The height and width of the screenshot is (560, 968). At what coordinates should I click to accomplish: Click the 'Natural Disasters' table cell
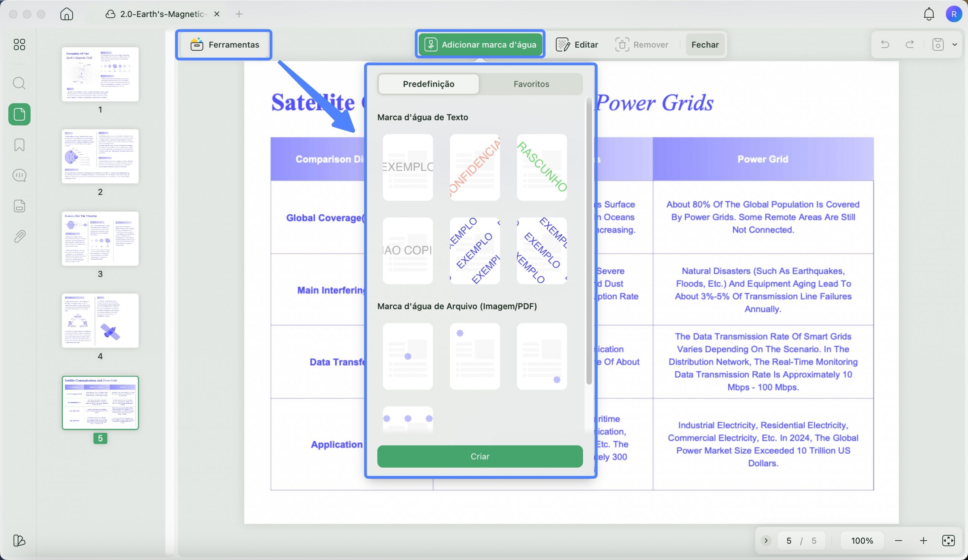pyautogui.click(x=763, y=290)
